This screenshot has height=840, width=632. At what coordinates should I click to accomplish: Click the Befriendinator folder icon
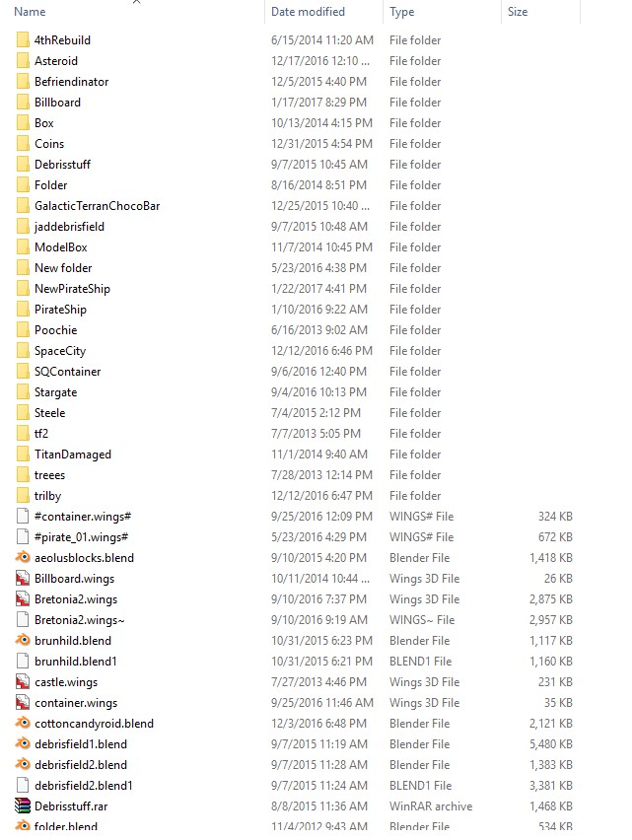(23, 82)
